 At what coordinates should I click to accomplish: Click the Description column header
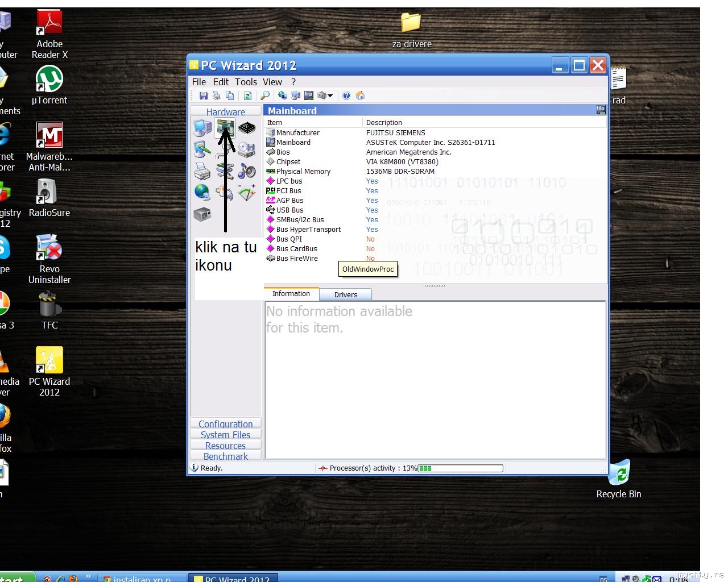(x=485, y=123)
